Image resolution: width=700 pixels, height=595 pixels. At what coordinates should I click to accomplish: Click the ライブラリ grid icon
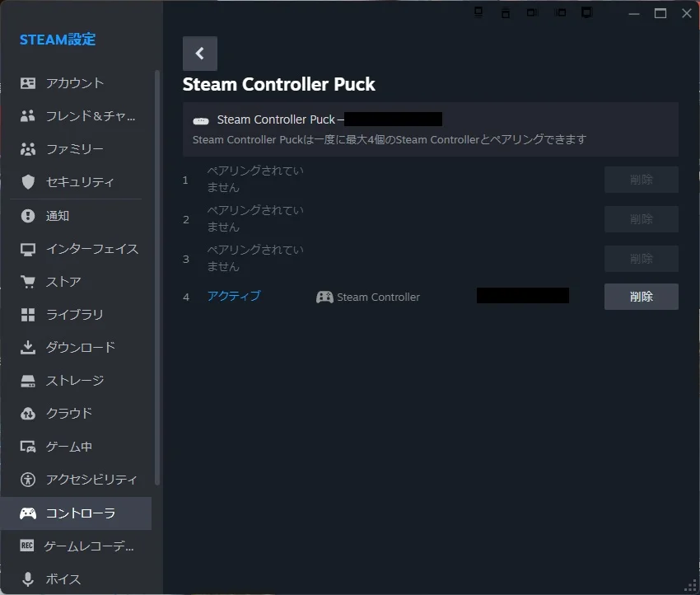tap(28, 315)
